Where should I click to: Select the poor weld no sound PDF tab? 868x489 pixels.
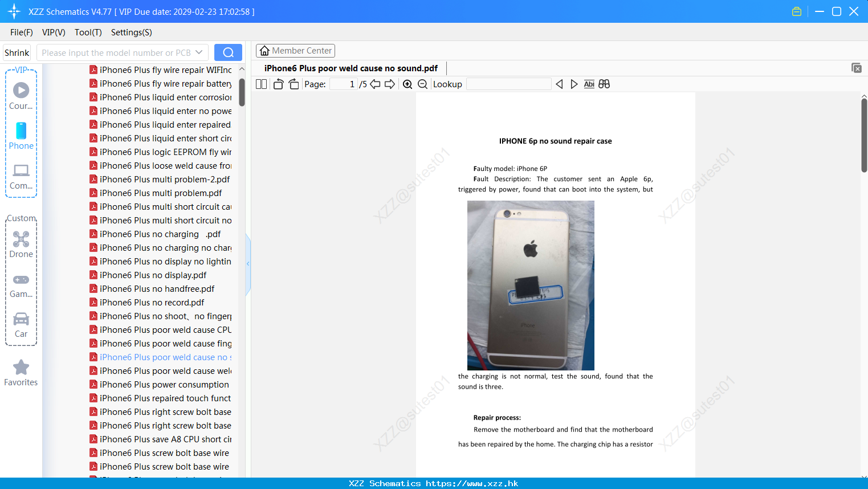click(x=351, y=68)
